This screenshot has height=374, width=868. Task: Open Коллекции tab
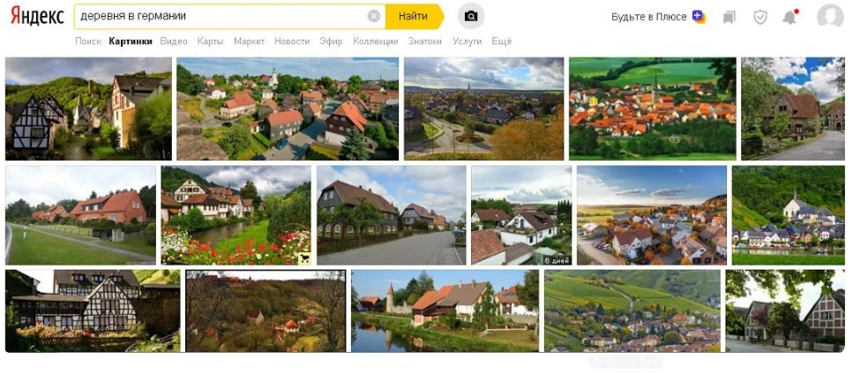[376, 41]
